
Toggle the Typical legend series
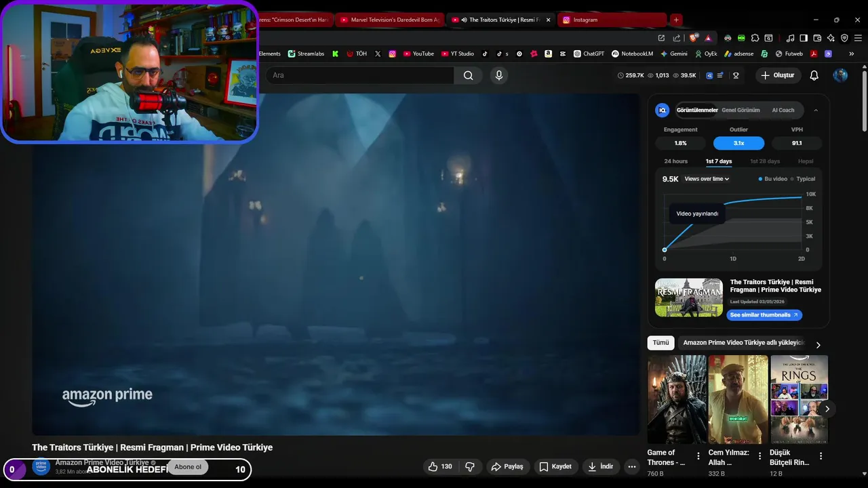(x=803, y=179)
